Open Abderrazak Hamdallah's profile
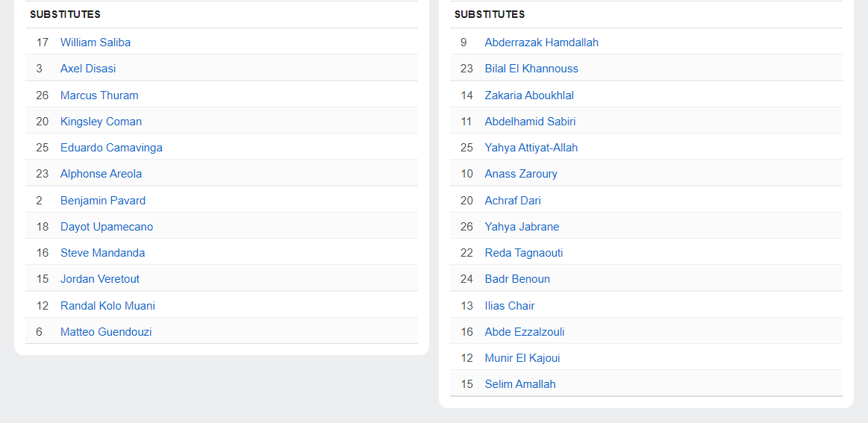868x423 pixels. coord(541,43)
